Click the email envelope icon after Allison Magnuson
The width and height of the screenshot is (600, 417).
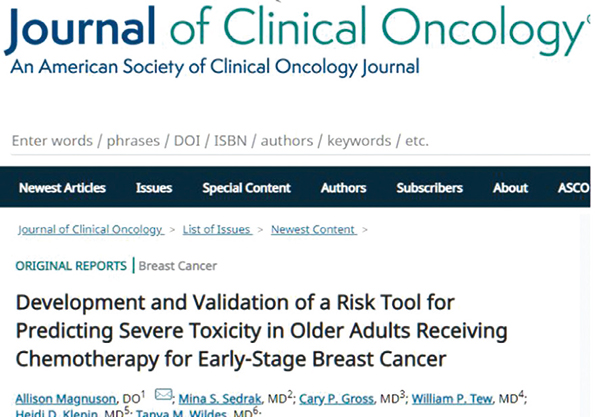[163, 394]
